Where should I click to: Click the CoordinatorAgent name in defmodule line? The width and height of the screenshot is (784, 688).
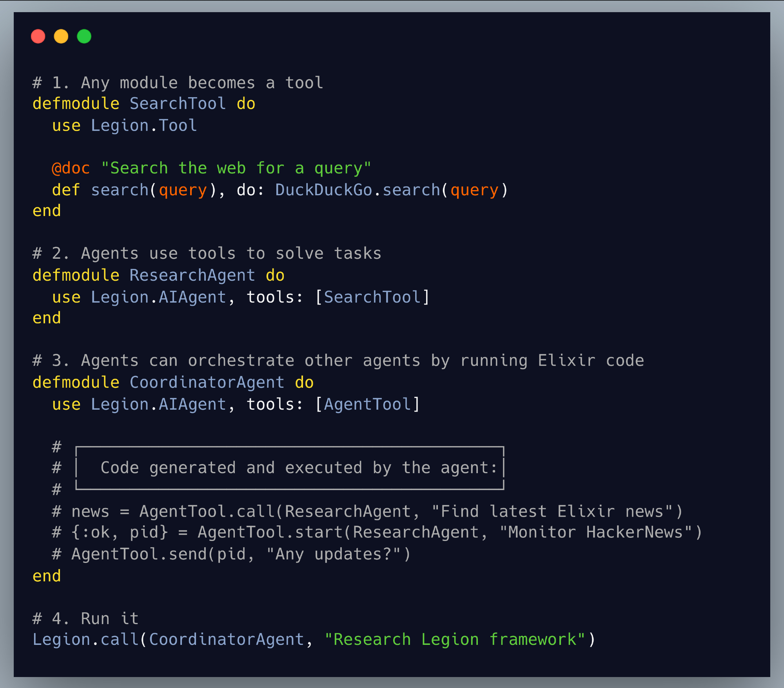point(207,383)
